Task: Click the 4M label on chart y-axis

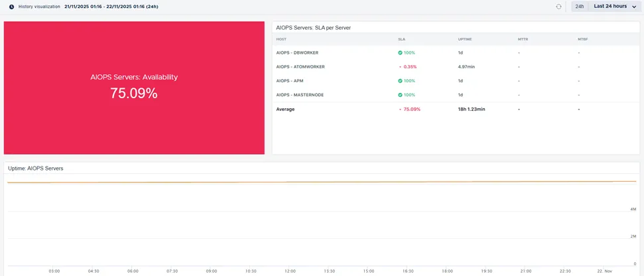Action: pyautogui.click(x=633, y=210)
